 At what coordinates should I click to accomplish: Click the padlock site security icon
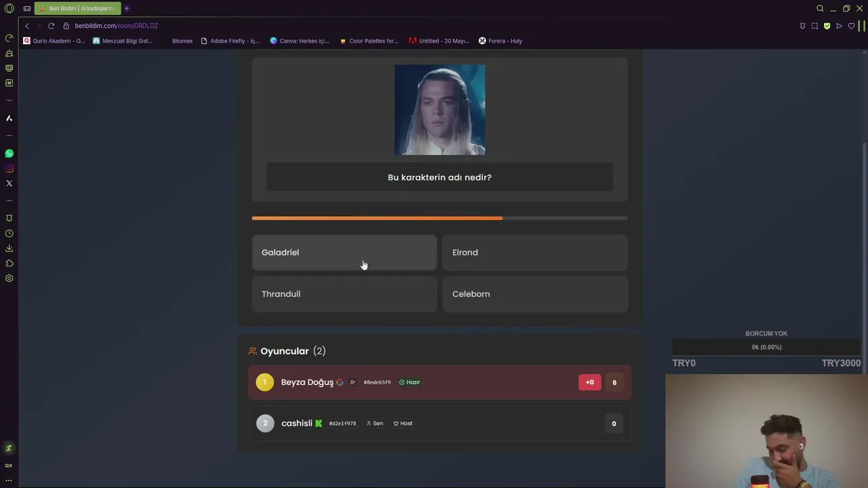pyautogui.click(x=66, y=26)
